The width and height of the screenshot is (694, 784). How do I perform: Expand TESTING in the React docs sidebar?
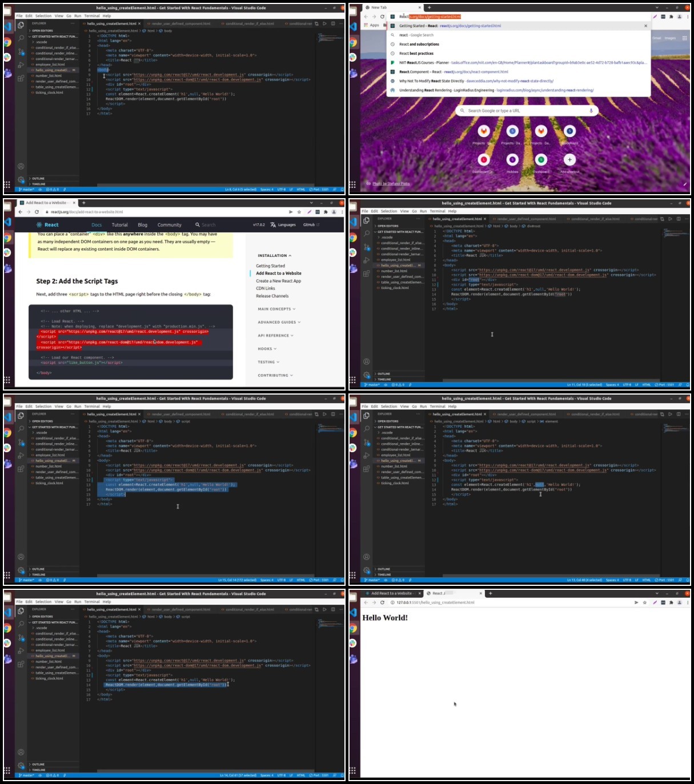click(268, 362)
